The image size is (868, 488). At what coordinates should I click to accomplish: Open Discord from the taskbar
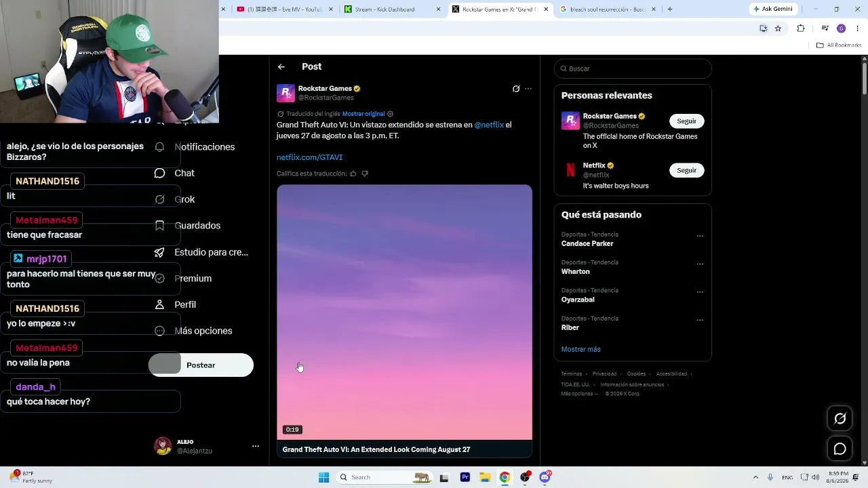click(545, 477)
